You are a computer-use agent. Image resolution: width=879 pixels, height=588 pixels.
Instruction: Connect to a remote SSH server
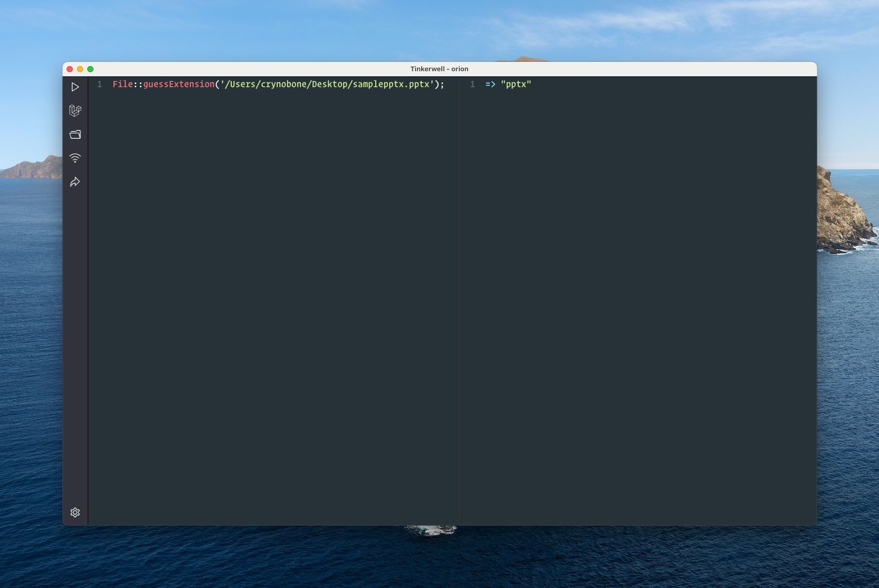click(x=75, y=158)
